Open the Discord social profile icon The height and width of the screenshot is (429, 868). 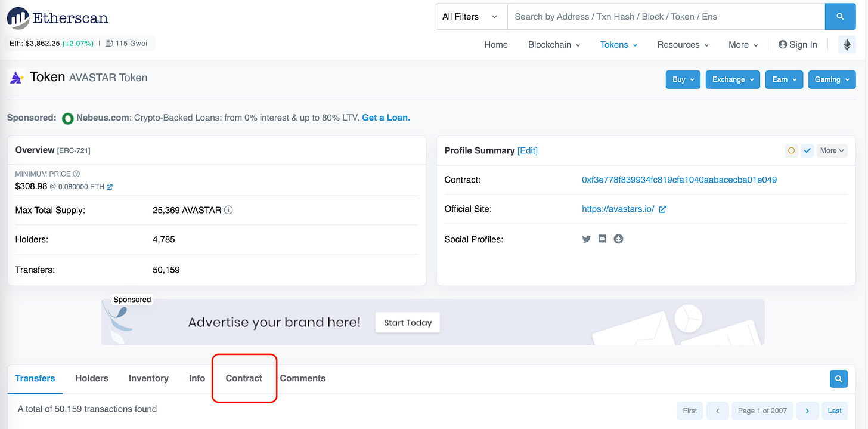tap(603, 239)
